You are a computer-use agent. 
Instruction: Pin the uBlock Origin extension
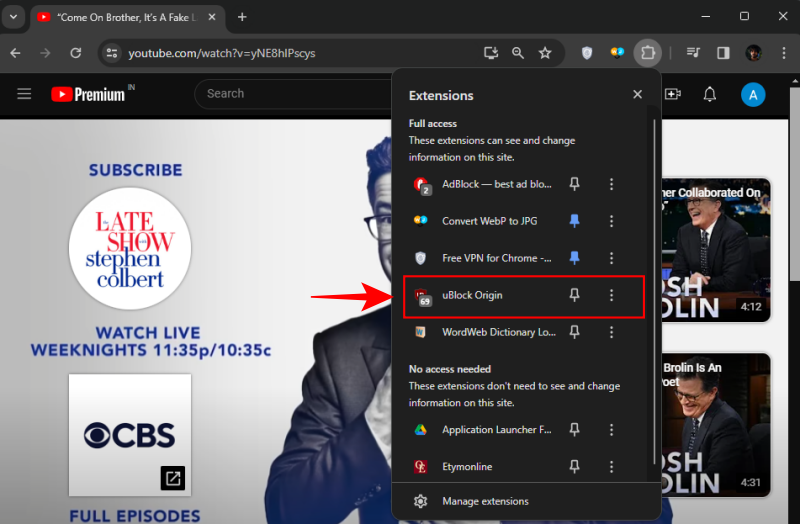tap(574, 295)
